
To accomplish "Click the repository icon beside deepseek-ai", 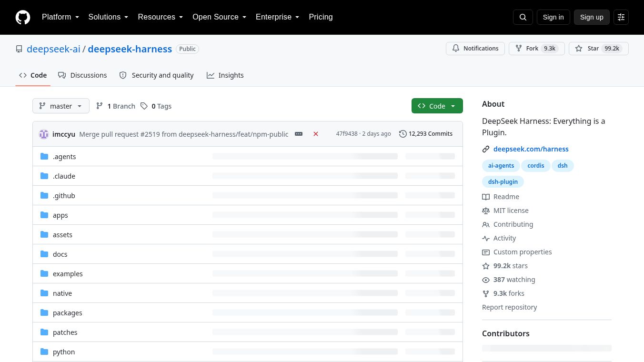I will [x=19, y=49].
